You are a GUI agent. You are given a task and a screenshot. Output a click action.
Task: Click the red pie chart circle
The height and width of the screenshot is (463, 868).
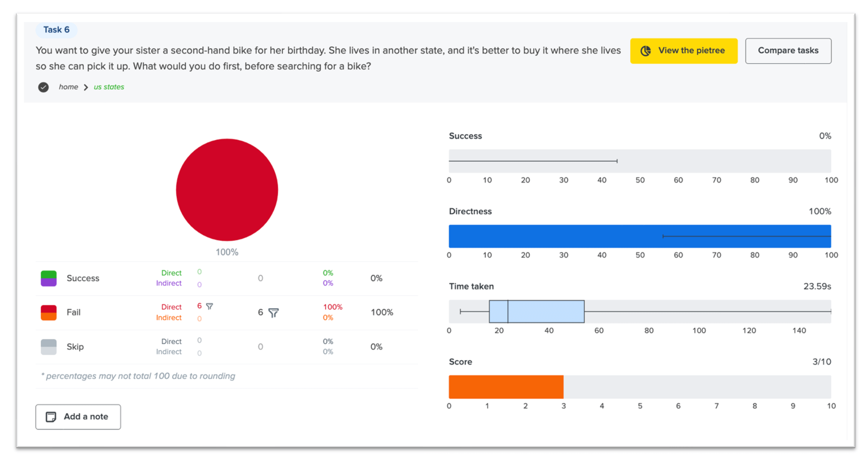coord(227,190)
